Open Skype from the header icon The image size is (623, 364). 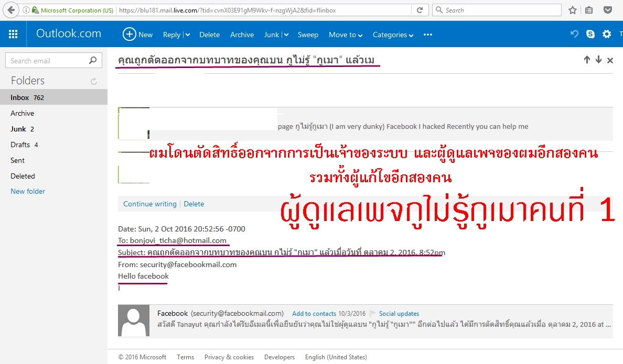590,34
